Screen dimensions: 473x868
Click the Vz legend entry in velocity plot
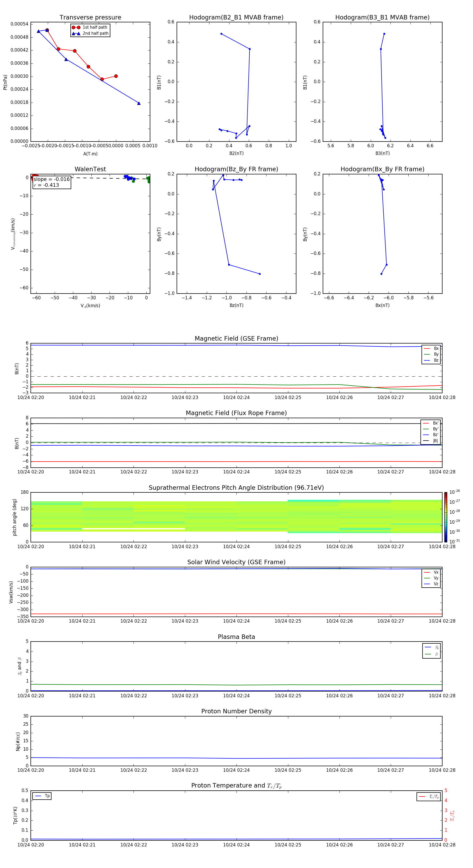[x=431, y=584]
